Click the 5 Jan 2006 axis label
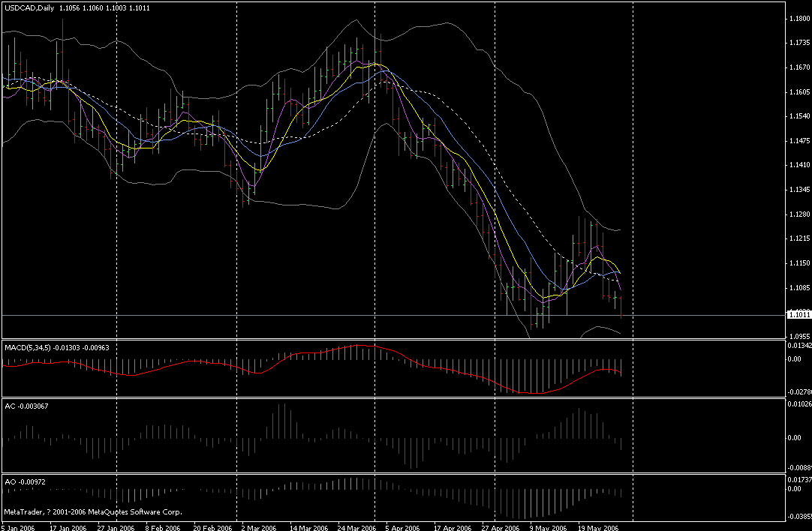 (17, 526)
